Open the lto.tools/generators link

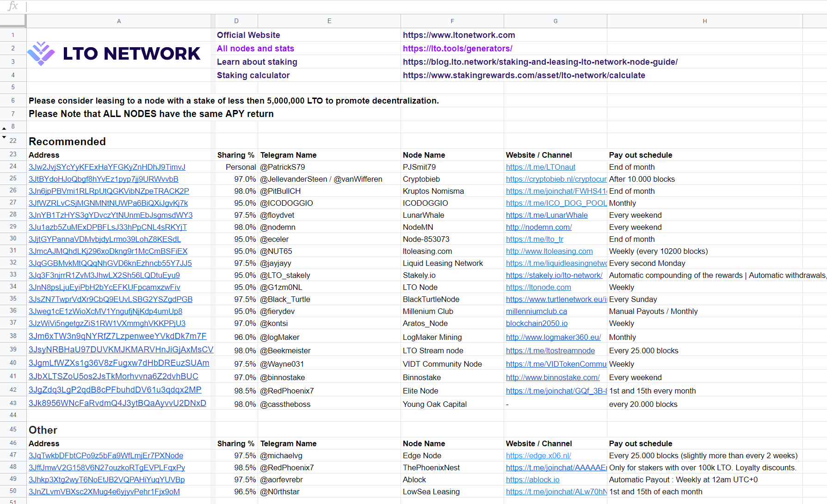(x=457, y=49)
